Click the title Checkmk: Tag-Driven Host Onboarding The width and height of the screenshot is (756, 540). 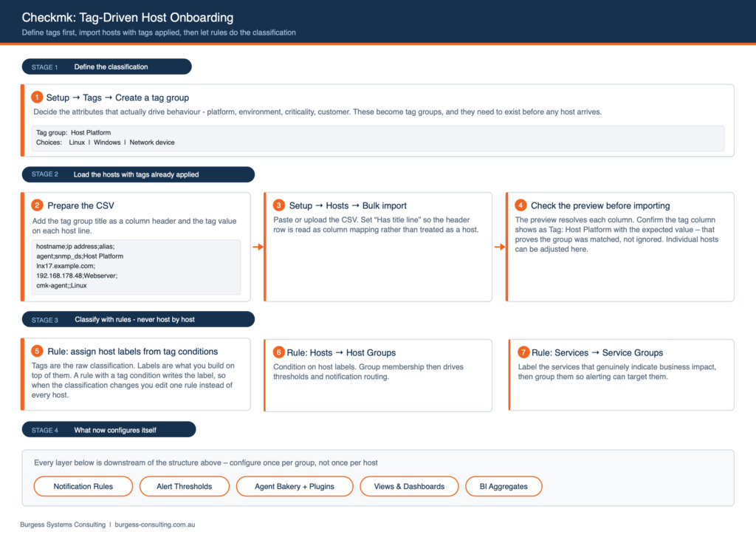point(127,18)
